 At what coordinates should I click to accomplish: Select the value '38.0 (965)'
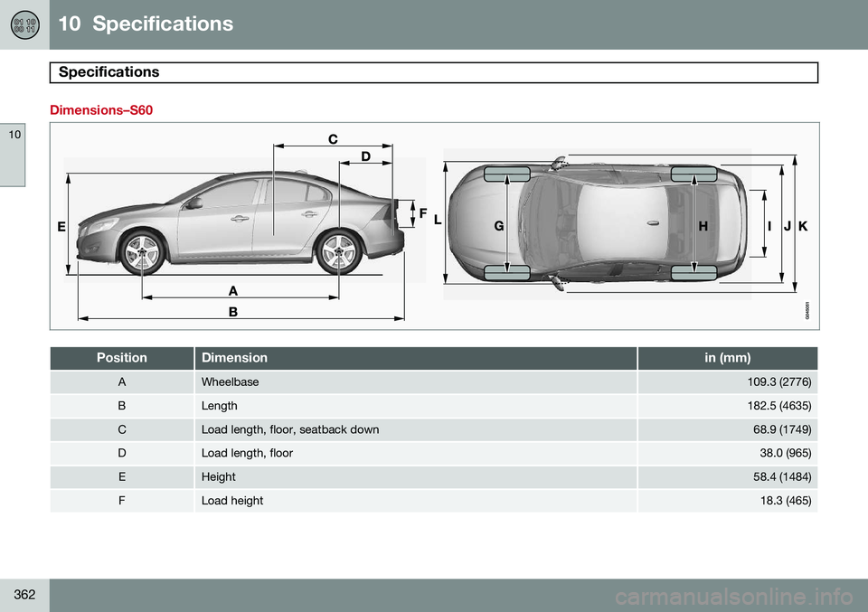(x=786, y=453)
